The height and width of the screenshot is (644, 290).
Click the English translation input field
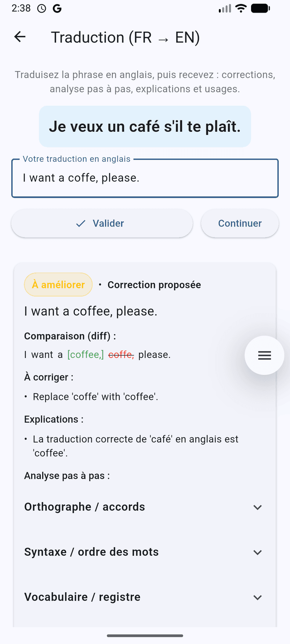tap(145, 178)
